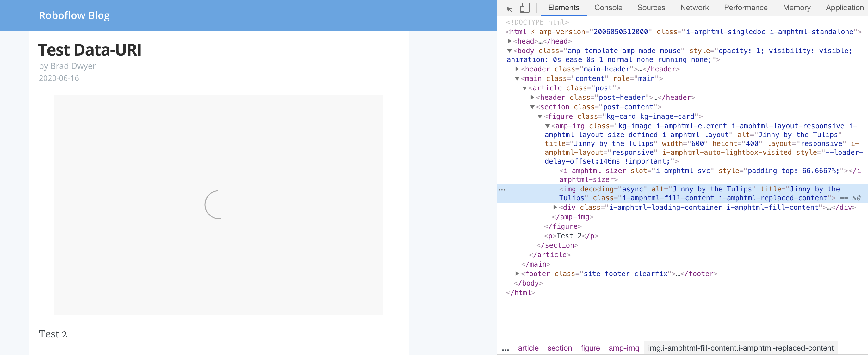Switch to the Sources tab
This screenshot has height=355, width=868.
click(651, 7)
